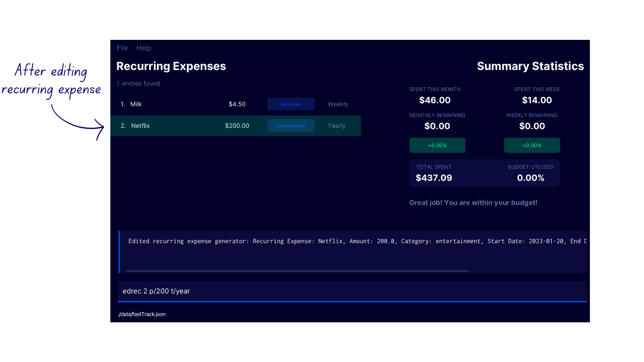
Task: Click the $4.50 amount for Milk
Action: coord(237,104)
